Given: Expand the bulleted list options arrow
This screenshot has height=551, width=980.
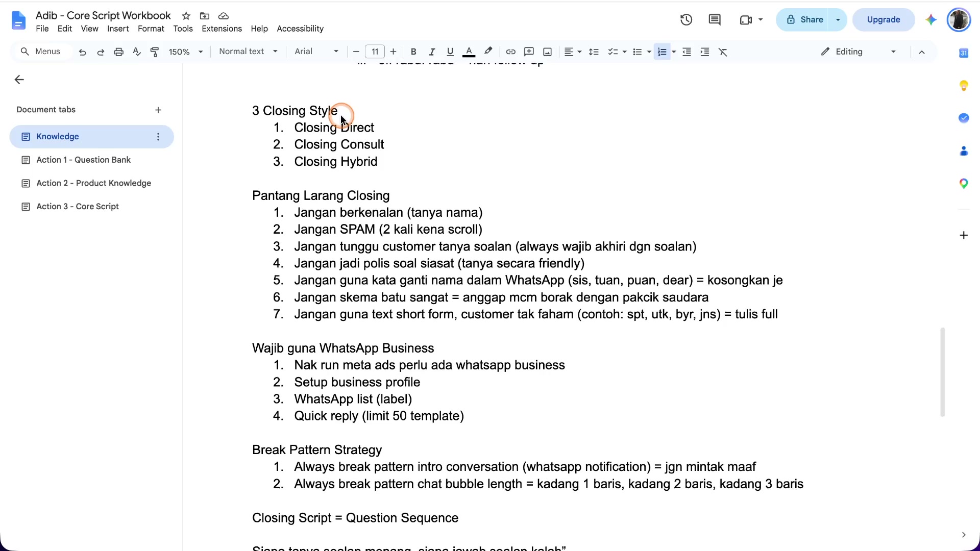Looking at the screenshot, I should (x=649, y=52).
